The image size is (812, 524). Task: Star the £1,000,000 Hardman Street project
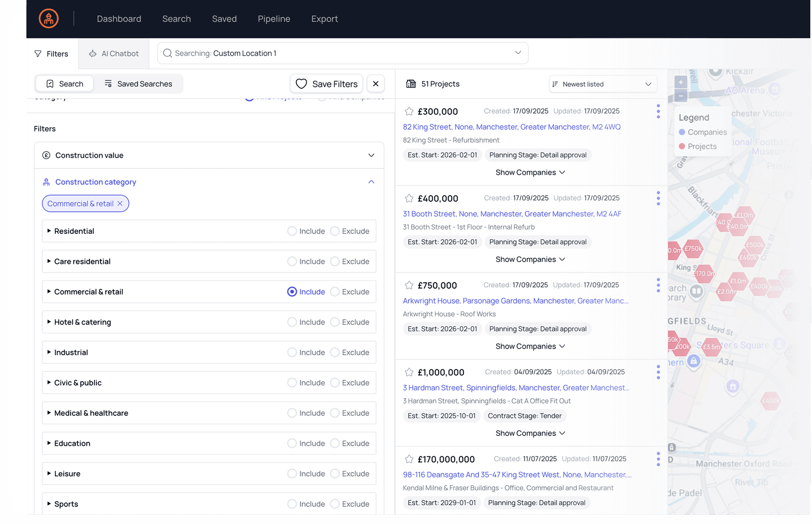coord(409,372)
